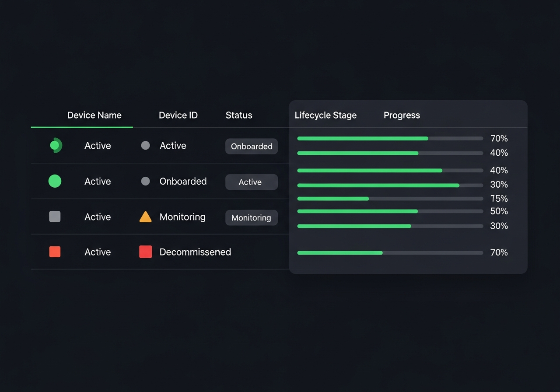Open the Lifecycle Stage column header
The width and height of the screenshot is (560, 392).
point(325,115)
